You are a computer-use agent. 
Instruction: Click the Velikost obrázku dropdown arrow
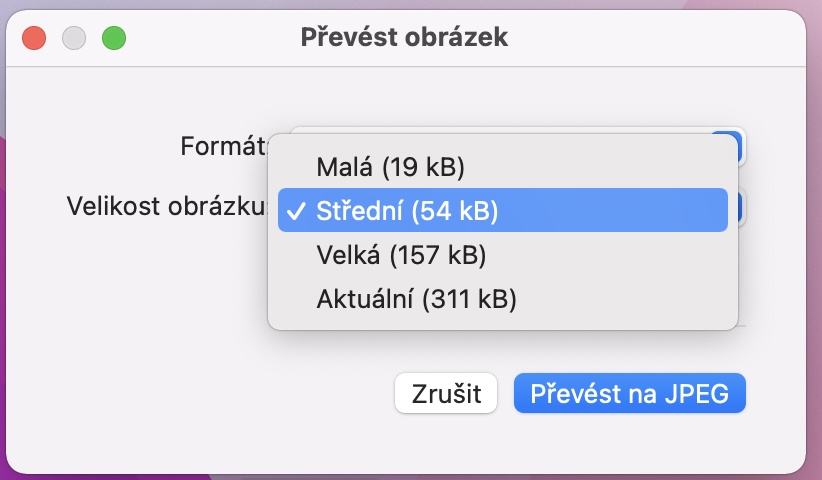coord(736,207)
